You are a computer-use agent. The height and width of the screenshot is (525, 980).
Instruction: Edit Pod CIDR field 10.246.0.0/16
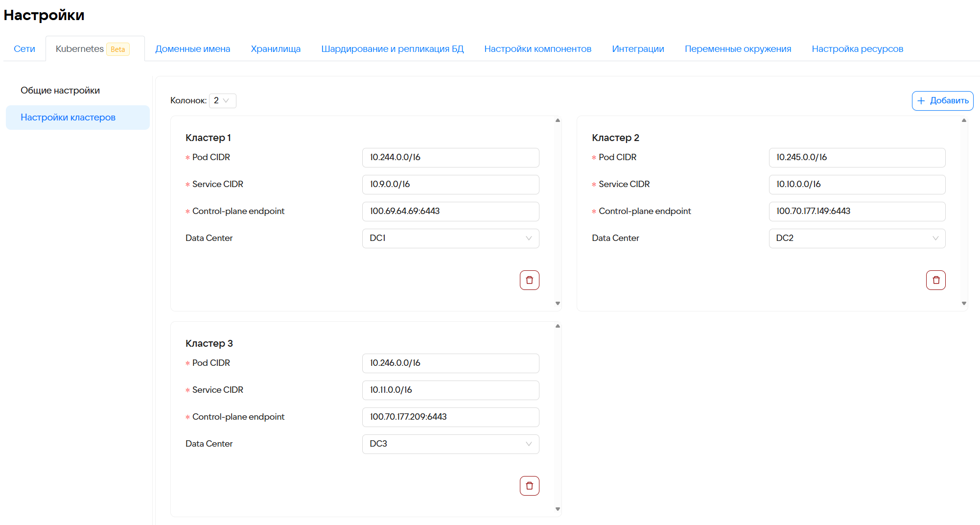450,363
